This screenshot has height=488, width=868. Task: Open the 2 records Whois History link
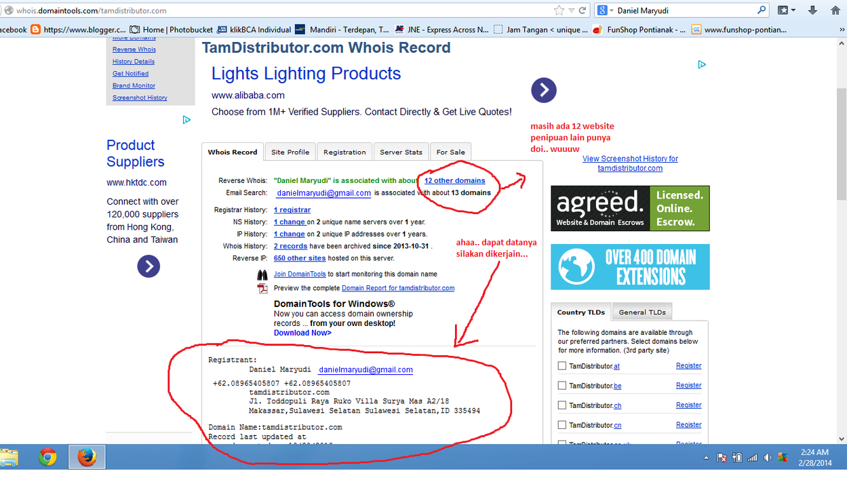tap(291, 247)
